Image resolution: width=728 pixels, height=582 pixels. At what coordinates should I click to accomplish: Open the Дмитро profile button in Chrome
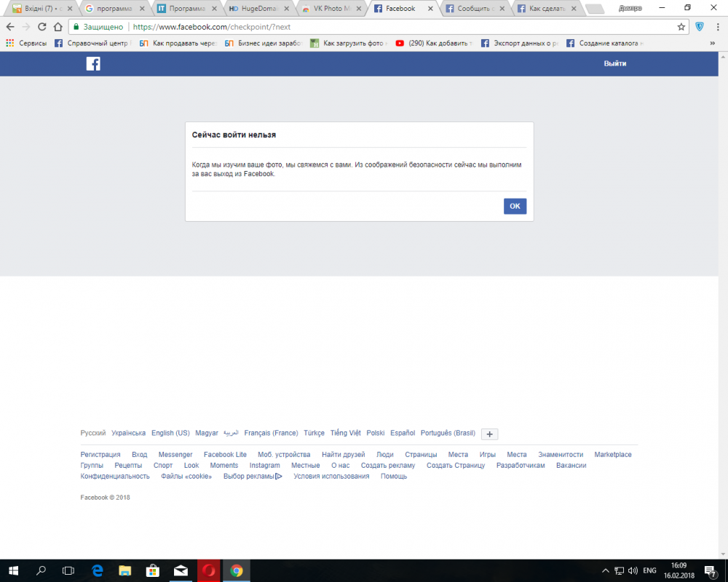point(630,8)
